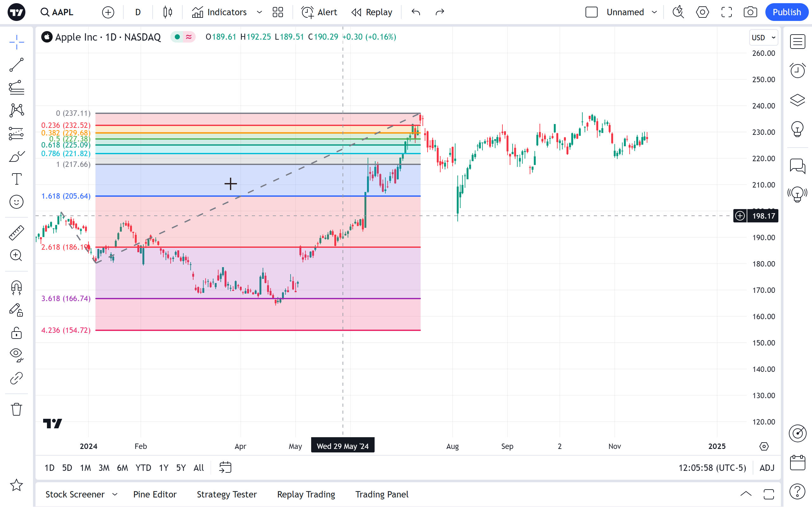Set the chart range to YTD
Screen dimensions: 812x507
pyautogui.click(x=143, y=468)
